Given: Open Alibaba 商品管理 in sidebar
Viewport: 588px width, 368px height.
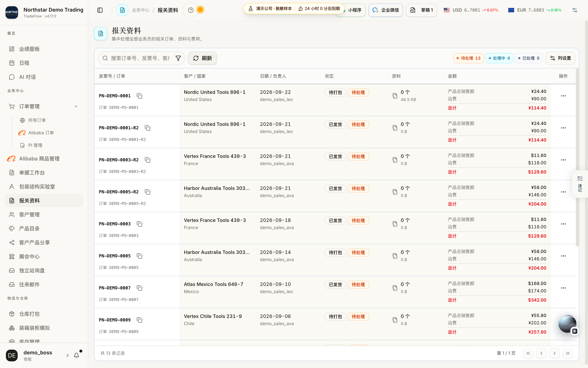Looking at the screenshot, I should (x=44, y=159).
